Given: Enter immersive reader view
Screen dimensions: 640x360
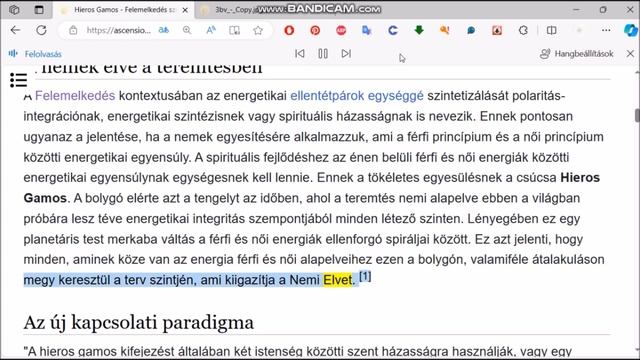Looking at the screenshot, I should 234,30.
